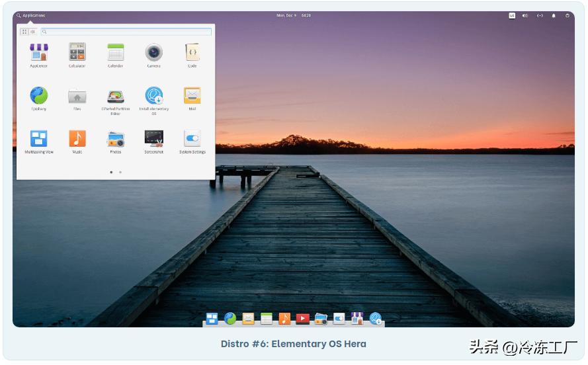588x365 pixels.
Task: Open Music from the launcher grid
Action: [77, 142]
